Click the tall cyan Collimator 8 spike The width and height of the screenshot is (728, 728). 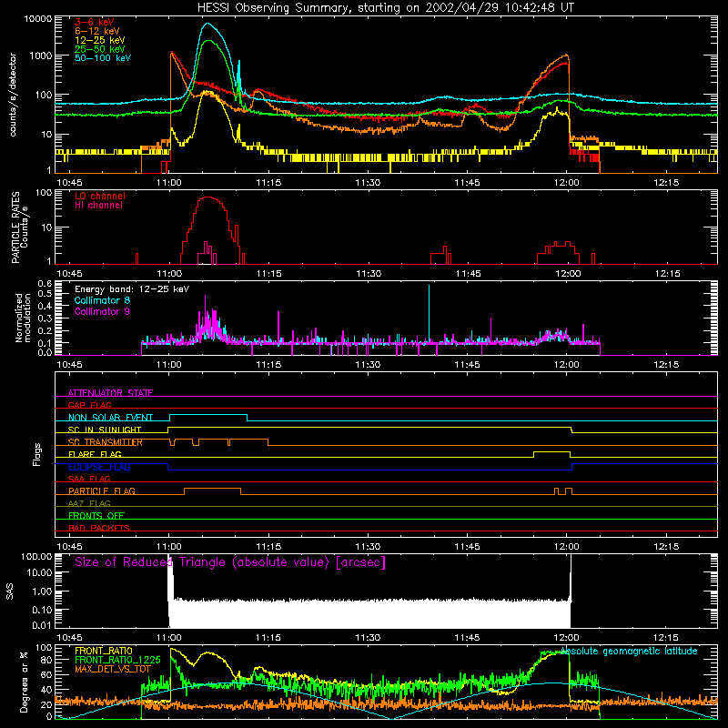coord(429,313)
